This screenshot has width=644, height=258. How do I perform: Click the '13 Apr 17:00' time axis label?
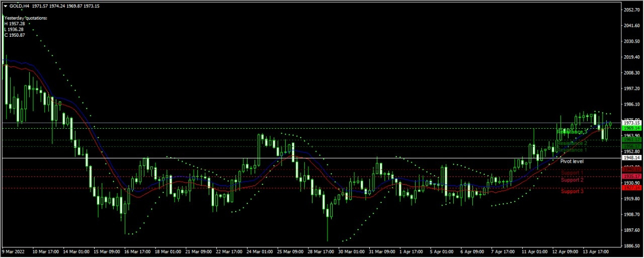click(596, 251)
